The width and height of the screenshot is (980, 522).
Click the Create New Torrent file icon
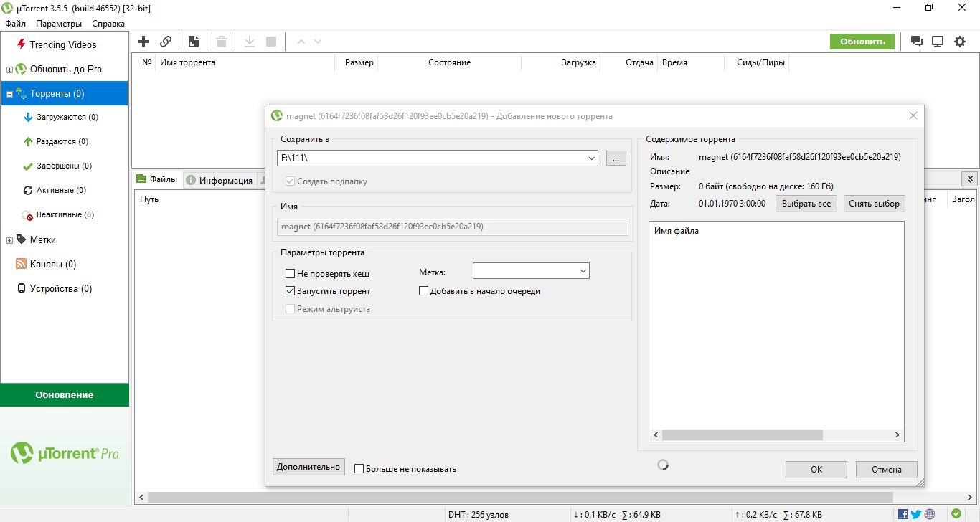193,42
